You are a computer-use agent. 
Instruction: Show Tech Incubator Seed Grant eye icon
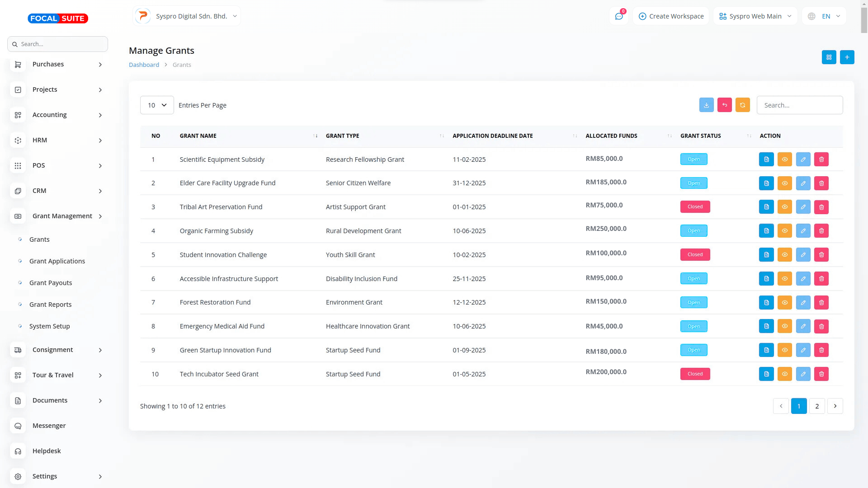point(784,374)
